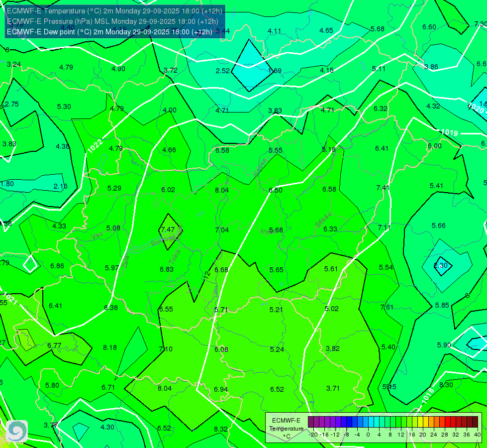Click the 1018 isobar label
Screen dimensions: 487x448
(428, 395)
